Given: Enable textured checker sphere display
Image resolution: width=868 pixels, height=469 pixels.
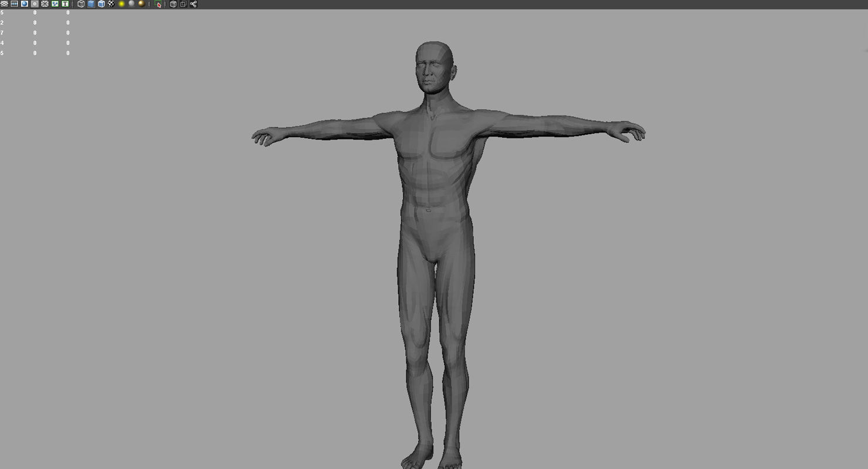Looking at the screenshot, I should tap(111, 4).
